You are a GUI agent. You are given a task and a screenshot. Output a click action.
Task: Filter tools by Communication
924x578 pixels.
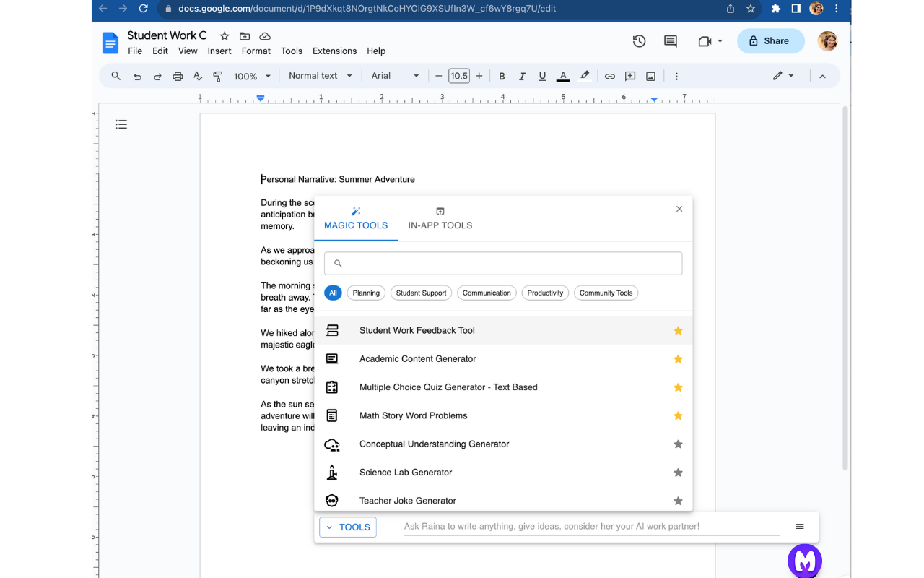click(x=487, y=293)
